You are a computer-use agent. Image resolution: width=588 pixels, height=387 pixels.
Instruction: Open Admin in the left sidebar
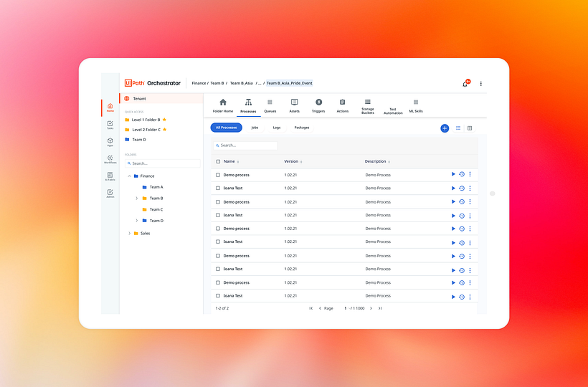[x=110, y=193]
